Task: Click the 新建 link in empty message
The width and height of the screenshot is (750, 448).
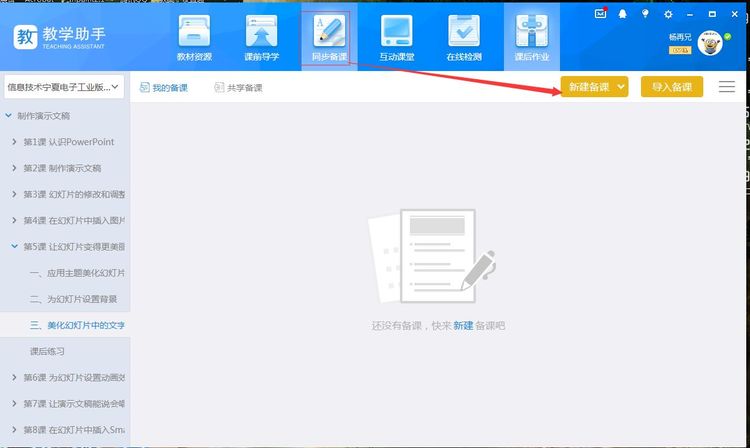Action: point(463,326)
